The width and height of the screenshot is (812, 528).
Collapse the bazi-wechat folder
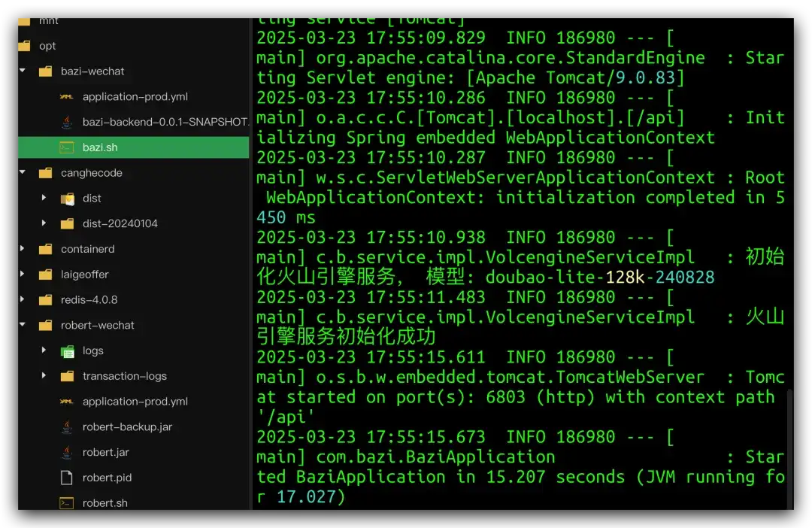point(23,71)
